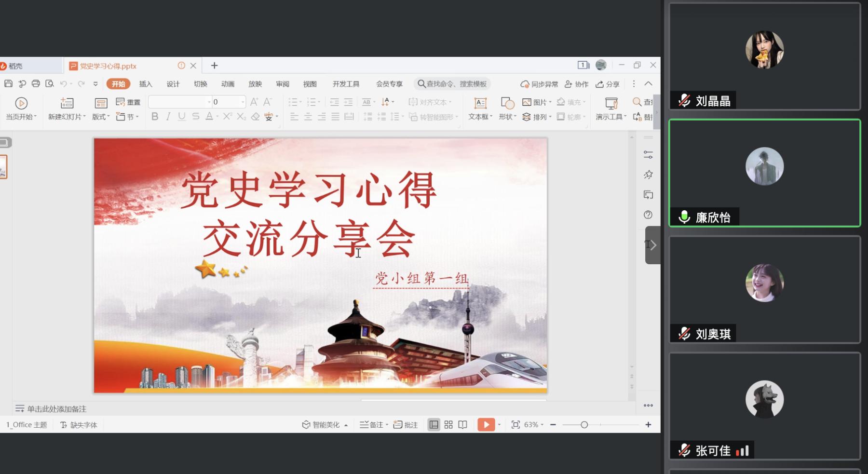Screen dimensions: 868x474
Task: Toggle the notes (备注) pane
Action: [x=372, y=424]
